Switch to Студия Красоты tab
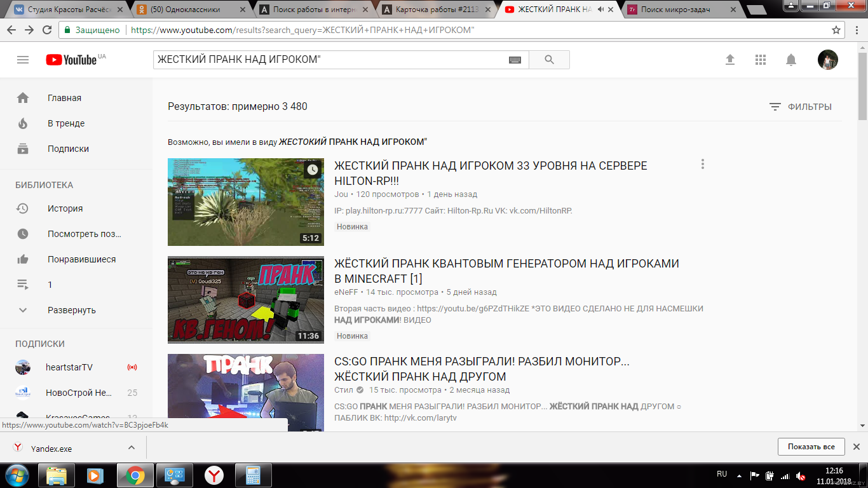Viewport: 868px width, 488px height. (x=67, y=10)
